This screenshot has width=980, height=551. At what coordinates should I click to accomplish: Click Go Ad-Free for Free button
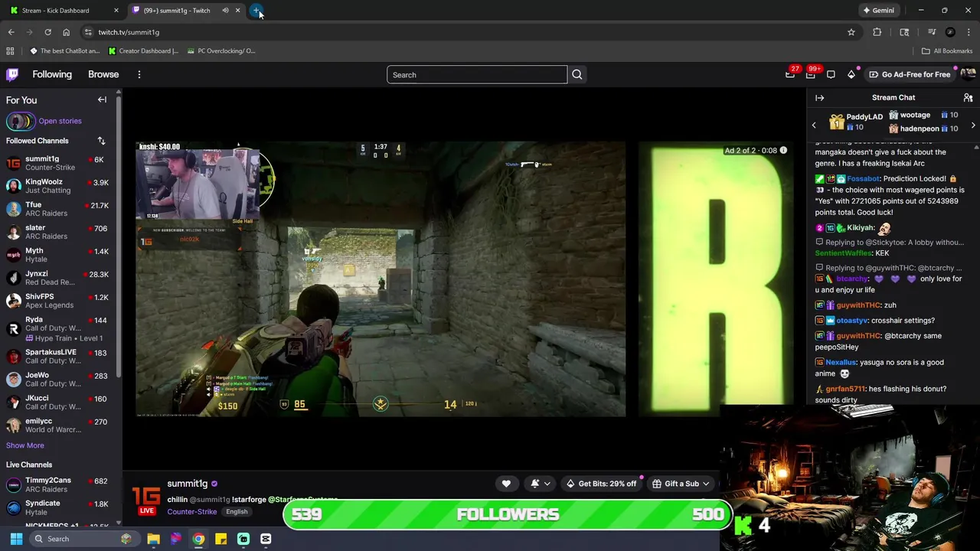tap(910, 74)
